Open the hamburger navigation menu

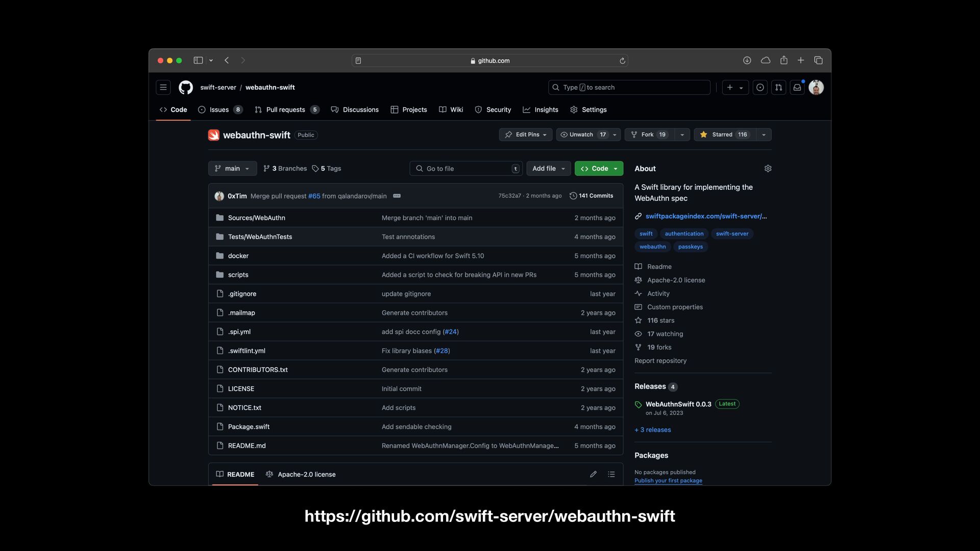coord(163,87)
